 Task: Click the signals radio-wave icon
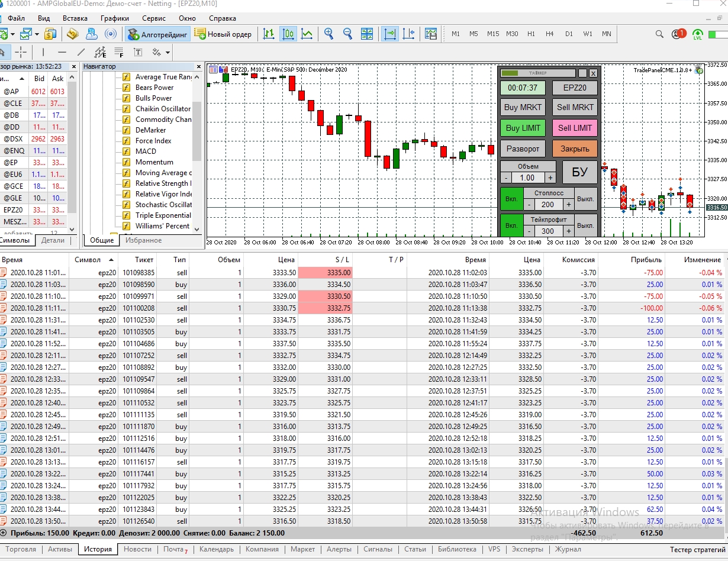tap(111, 34)
